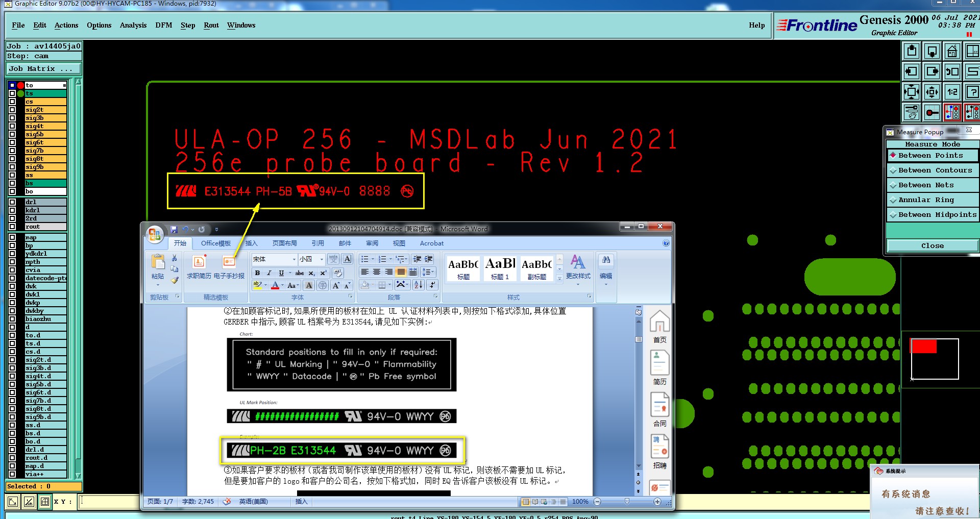Open the 编辑 editing dropdown
This screenshot has width=980, height=519.
[x=606, y=269]
